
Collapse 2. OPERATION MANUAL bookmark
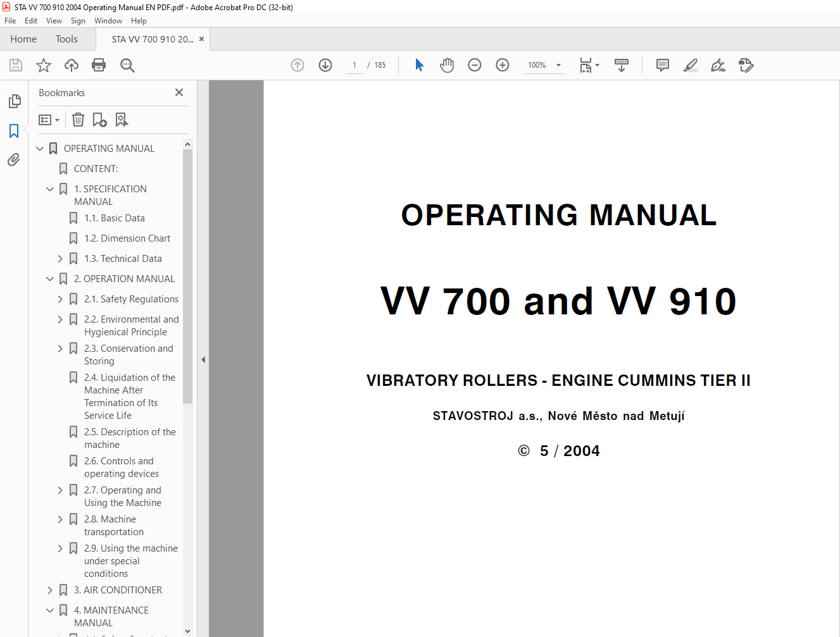(x=50, y=279)
